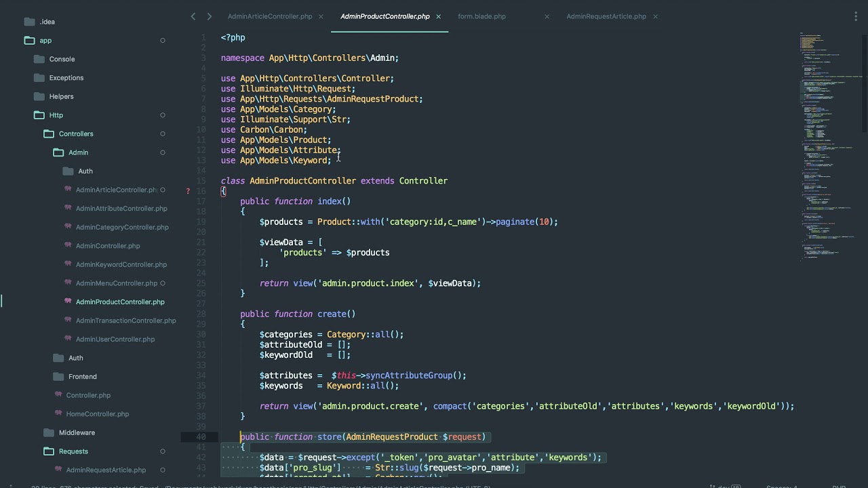The width and height of the screenshot is (868, 488).
Task: Collapse the Http folder
Action: [39, 115]
